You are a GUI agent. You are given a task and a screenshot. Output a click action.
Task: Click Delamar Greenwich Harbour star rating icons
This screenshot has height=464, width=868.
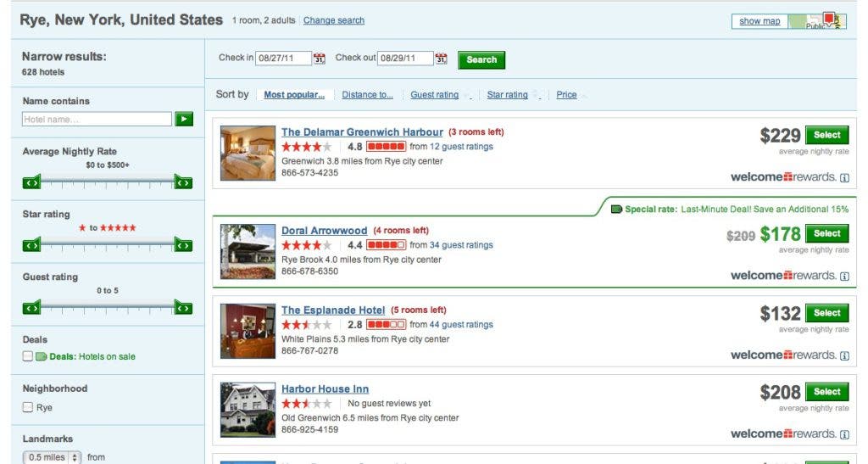pos(307,147)
